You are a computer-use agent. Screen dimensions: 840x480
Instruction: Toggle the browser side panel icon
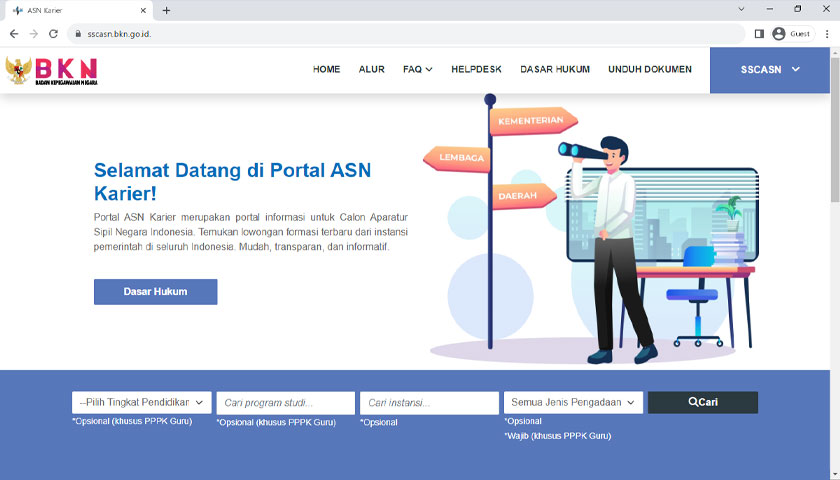point(759,33)
